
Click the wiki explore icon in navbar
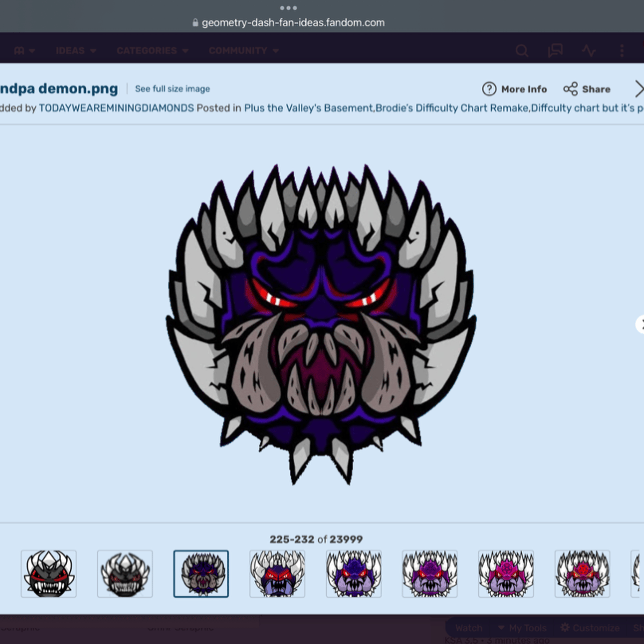[24, 50]
